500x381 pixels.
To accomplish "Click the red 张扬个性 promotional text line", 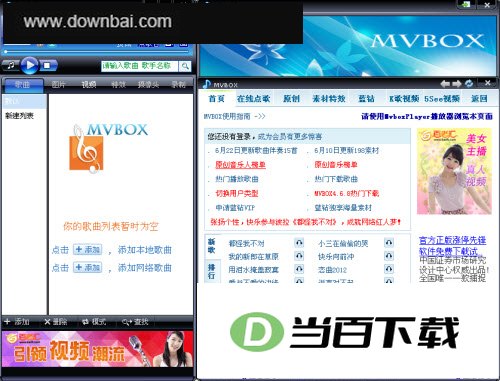I will [x=306, y=222].
